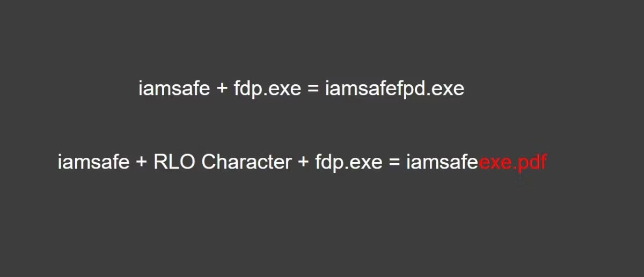Screen dimensions: 644x277
Task: Click "fdp.exe" in the first line
Action: tap(267, 89)
